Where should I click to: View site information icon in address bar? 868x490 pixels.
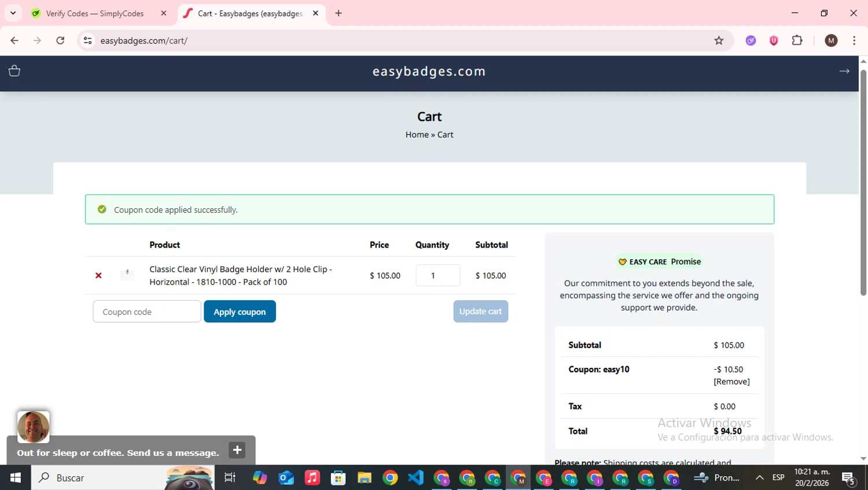tap(88, 40)
